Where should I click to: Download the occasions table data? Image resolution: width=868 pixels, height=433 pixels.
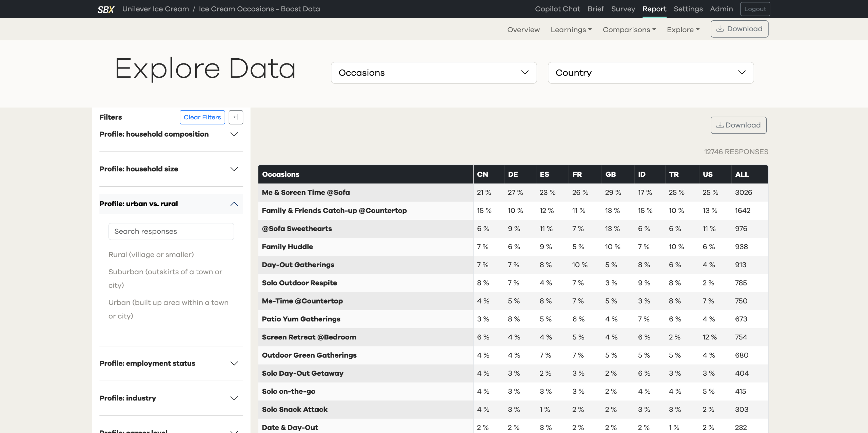click(738, 125)
